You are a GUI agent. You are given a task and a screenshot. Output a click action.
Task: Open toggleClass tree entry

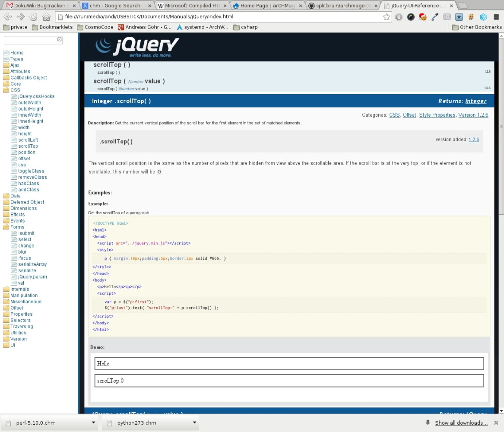[x=31, y=171]
